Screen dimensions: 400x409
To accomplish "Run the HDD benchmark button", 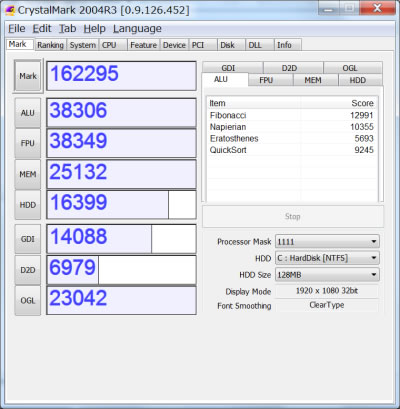I will click(x=28, y=205).
